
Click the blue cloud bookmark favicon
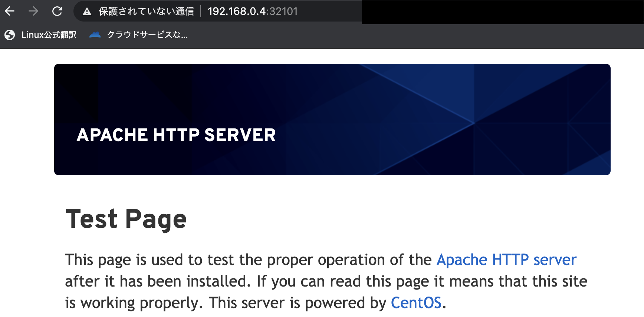[95, 35]
